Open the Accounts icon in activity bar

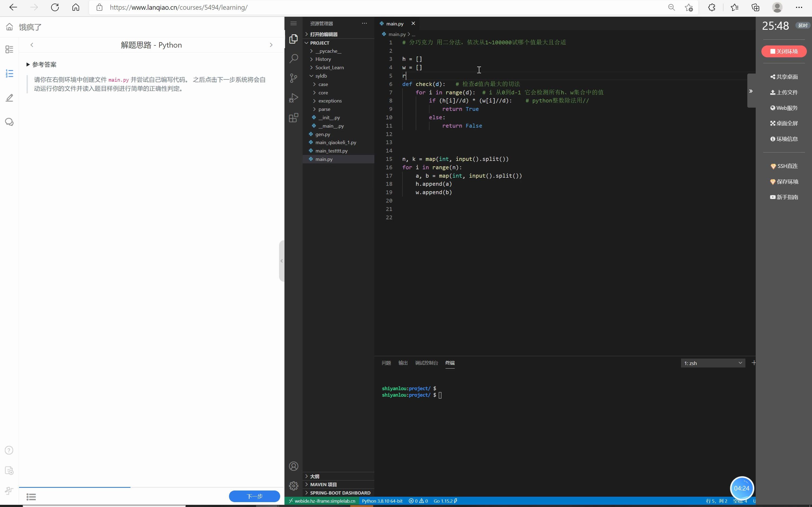point(294,466)
